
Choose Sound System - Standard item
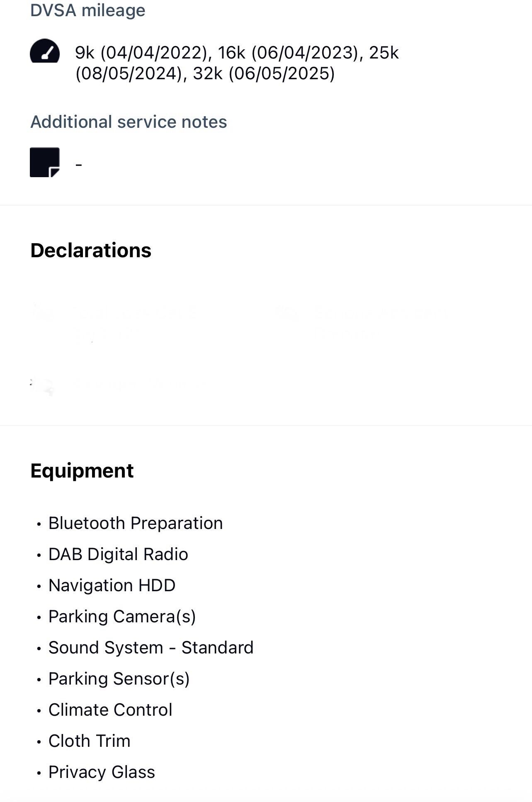(x=151, y=648)
